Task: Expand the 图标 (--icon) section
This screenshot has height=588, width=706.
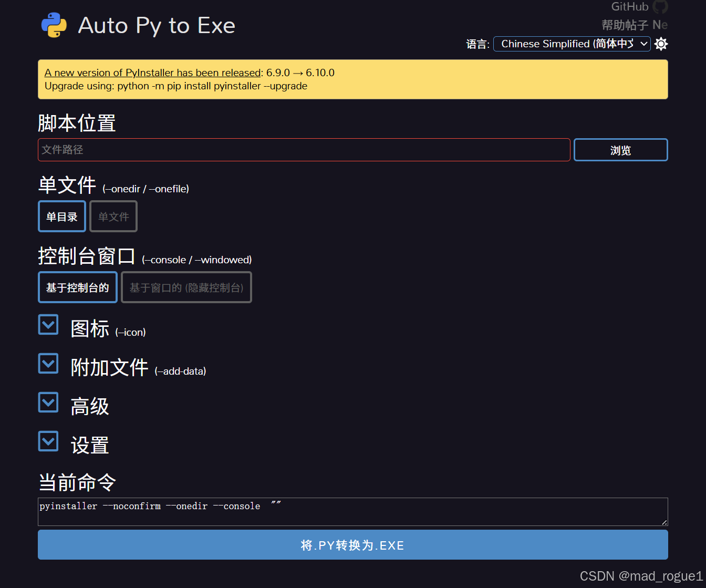Action: click(48, 325)
